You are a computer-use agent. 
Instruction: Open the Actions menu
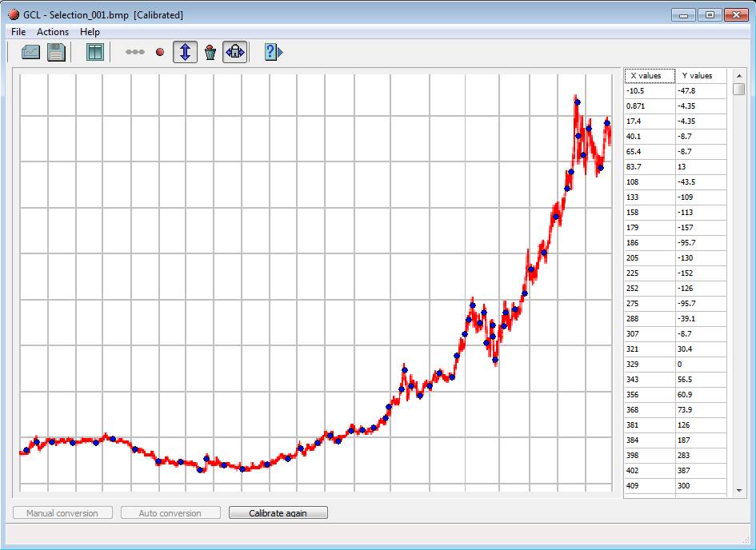53,32
